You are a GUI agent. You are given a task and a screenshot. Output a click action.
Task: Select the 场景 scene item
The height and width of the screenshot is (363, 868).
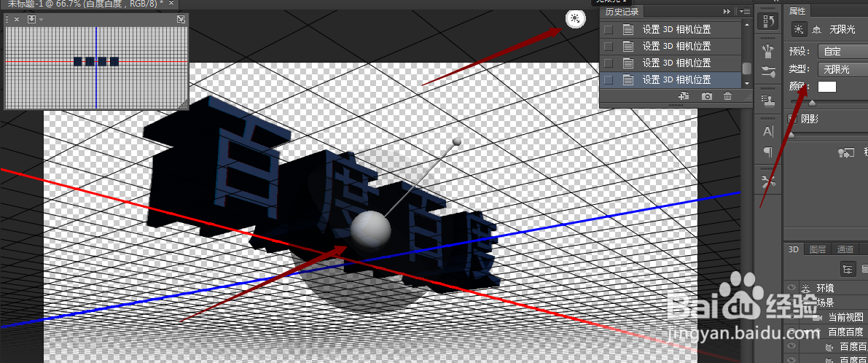click(825, 302)
